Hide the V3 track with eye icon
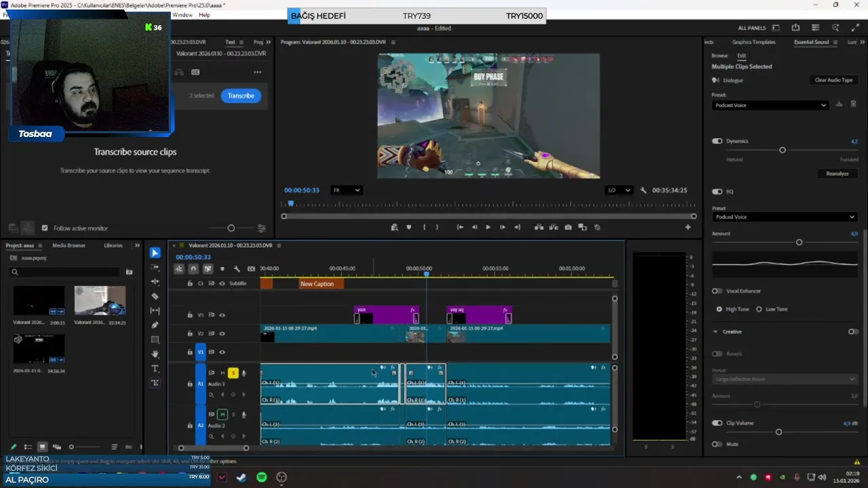 [x=222, y=315]
